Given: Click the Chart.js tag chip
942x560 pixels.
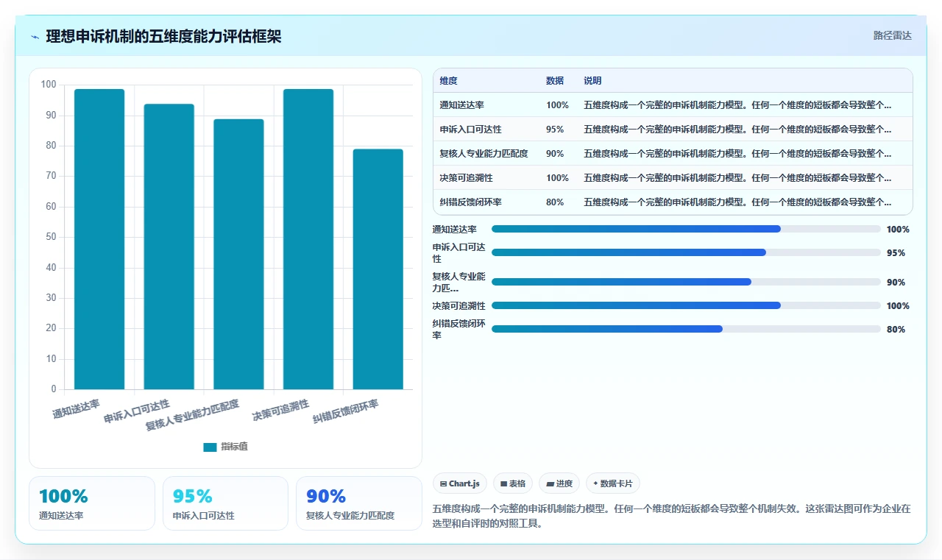Looking at the screenshot, I should (x=460, y=483).
